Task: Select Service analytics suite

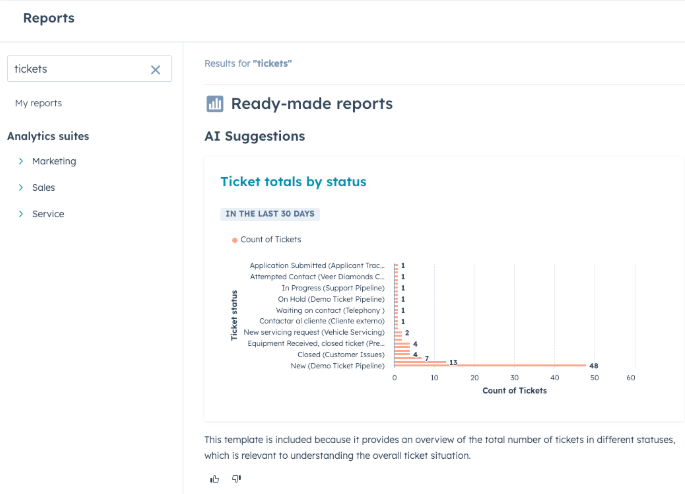Action: click(48, 214)
